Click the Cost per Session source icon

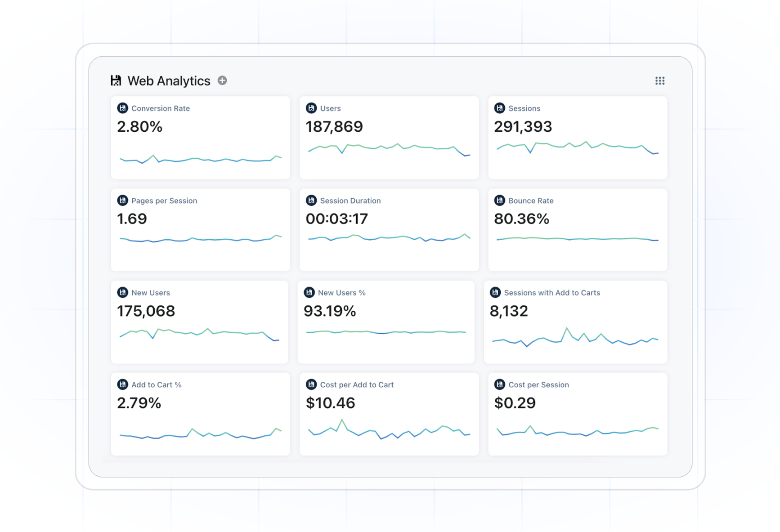(x=499, y=384)
